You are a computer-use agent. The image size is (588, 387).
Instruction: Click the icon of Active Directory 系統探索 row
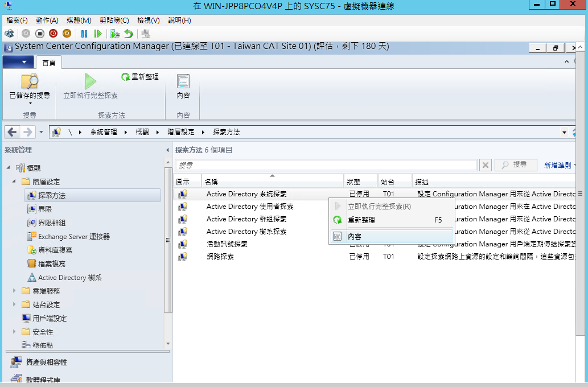(x=183, y=194)
